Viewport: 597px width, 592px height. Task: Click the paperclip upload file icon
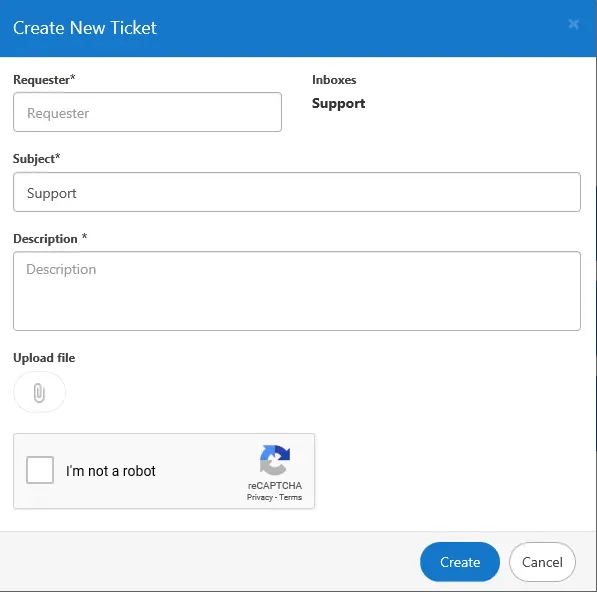(x=39, y=392)
